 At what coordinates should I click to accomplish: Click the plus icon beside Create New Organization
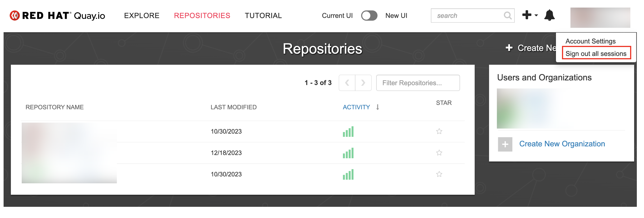(505, 144)
